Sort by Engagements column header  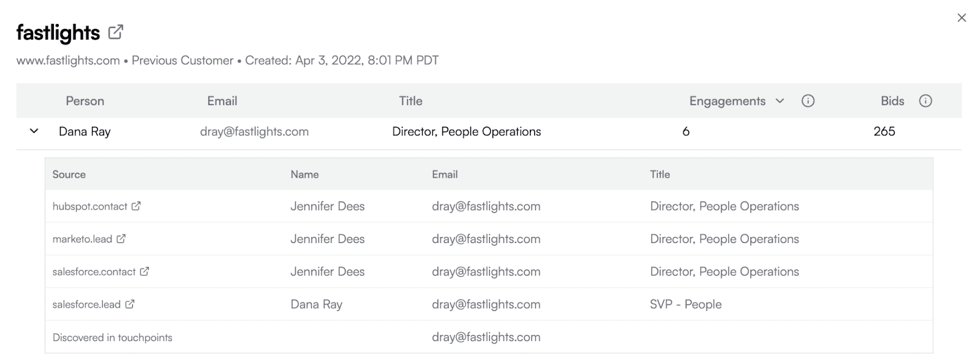tap(727, 101)
